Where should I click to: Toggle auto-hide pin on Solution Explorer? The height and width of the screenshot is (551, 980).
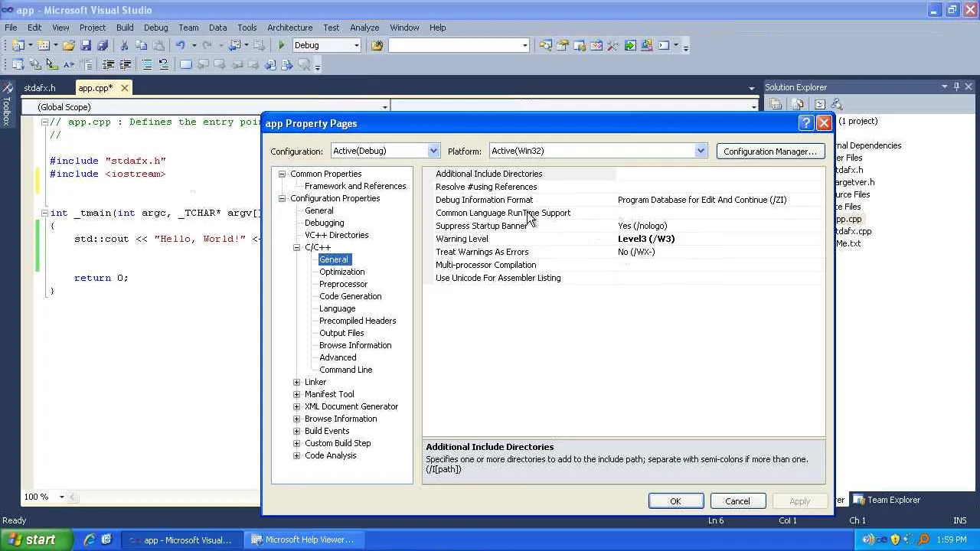coord(956,87)
